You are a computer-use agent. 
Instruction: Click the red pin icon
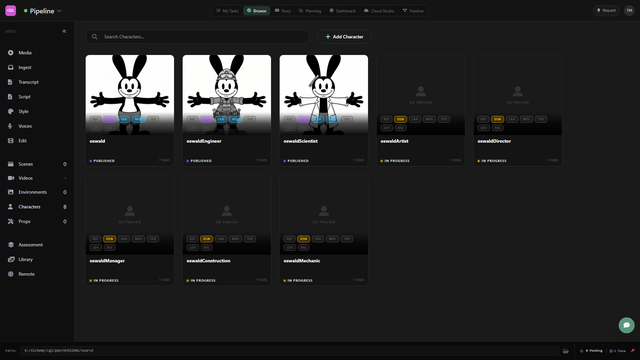633,351
